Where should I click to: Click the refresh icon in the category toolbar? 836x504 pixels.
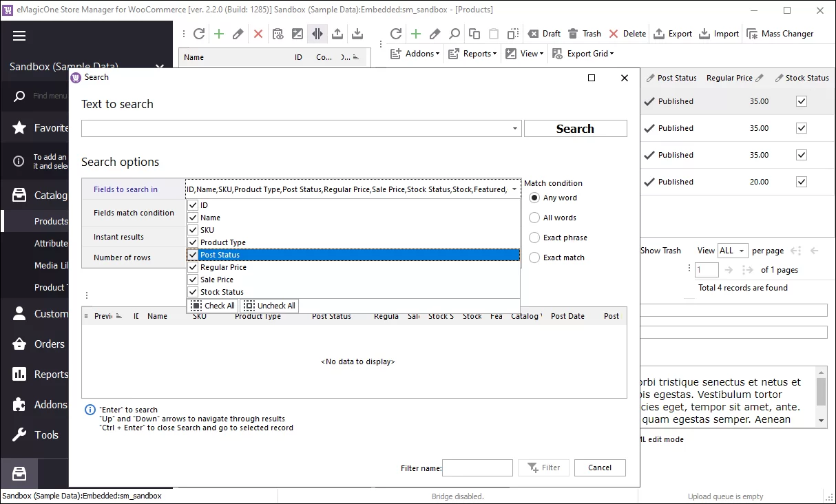point(198,33)
